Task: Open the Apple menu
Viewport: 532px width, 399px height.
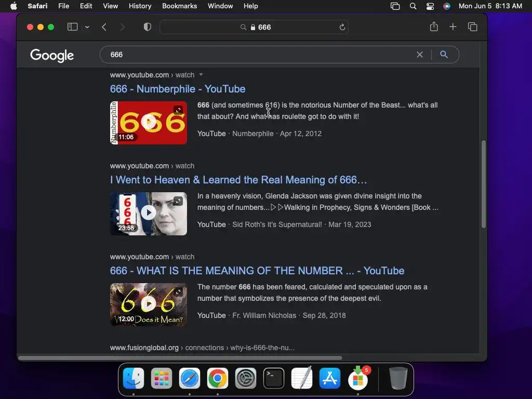Action: tap(14, 6)
